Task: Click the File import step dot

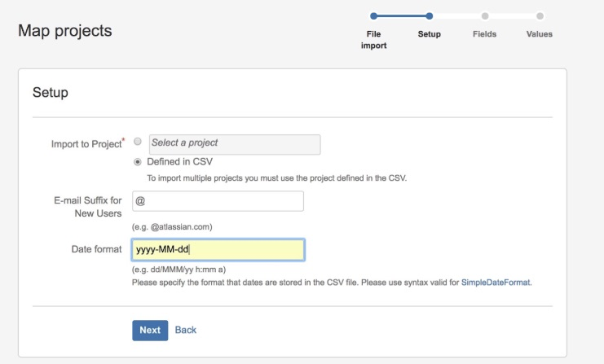Action: tap(373, 15)
